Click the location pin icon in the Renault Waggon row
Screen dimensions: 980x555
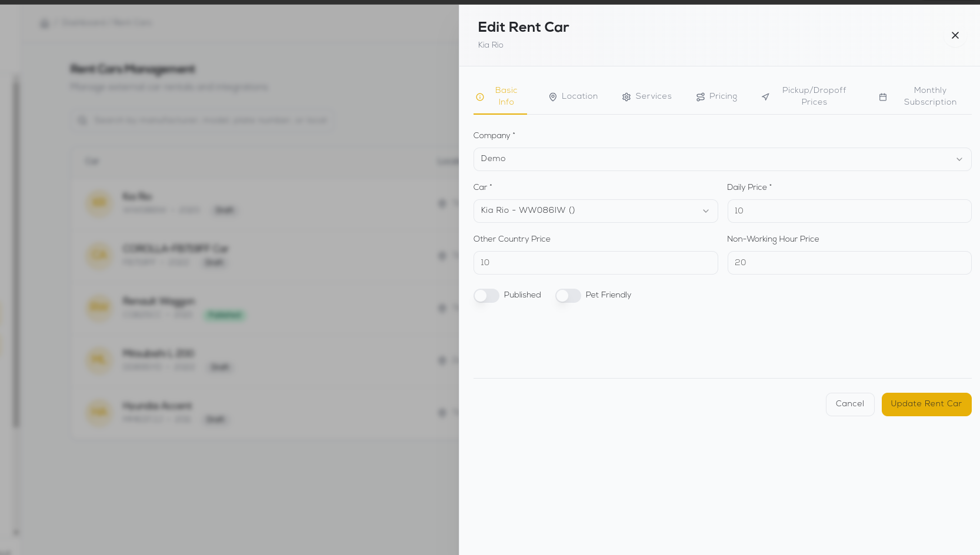point(442,308)
